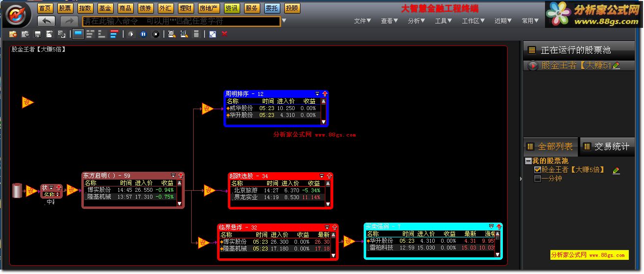Open the 分析 menu

click(x=417, y=21)
